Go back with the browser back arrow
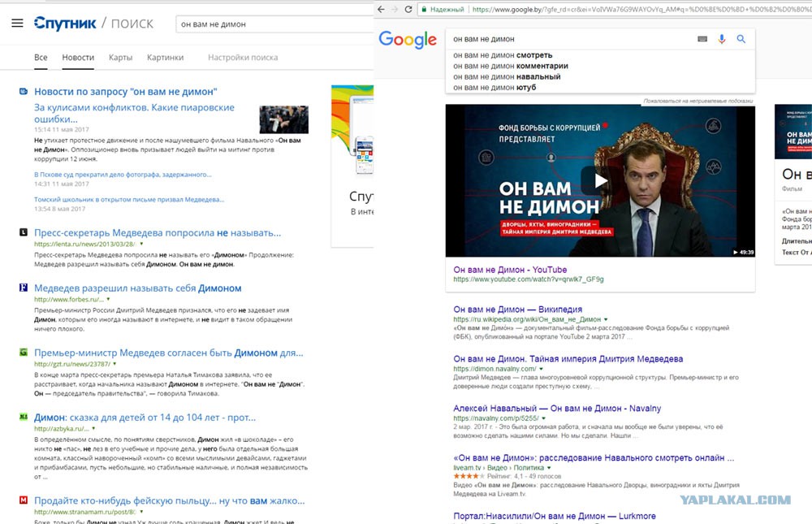The image size is (812, 524). pyautogui.click(x=381, y=9)
